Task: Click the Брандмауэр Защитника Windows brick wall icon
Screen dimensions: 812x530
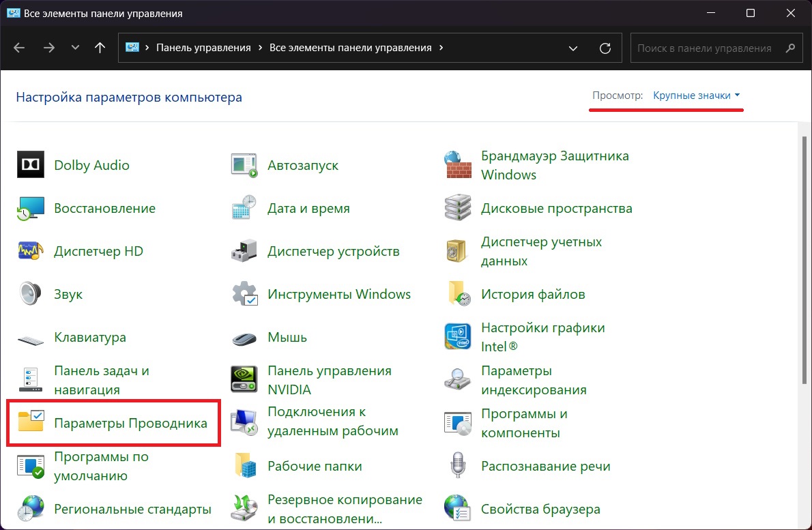Action: tap(458, 164)
